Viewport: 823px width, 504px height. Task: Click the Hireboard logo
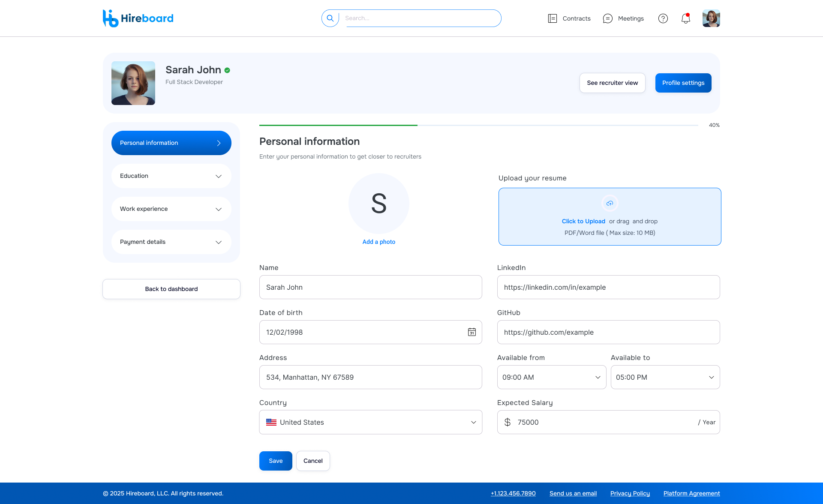138,18
